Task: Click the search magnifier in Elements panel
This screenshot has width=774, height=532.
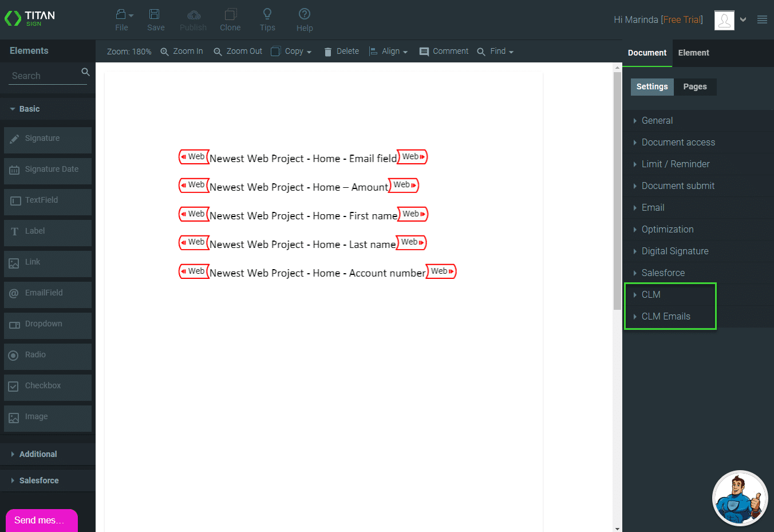Action: point(85,72)
